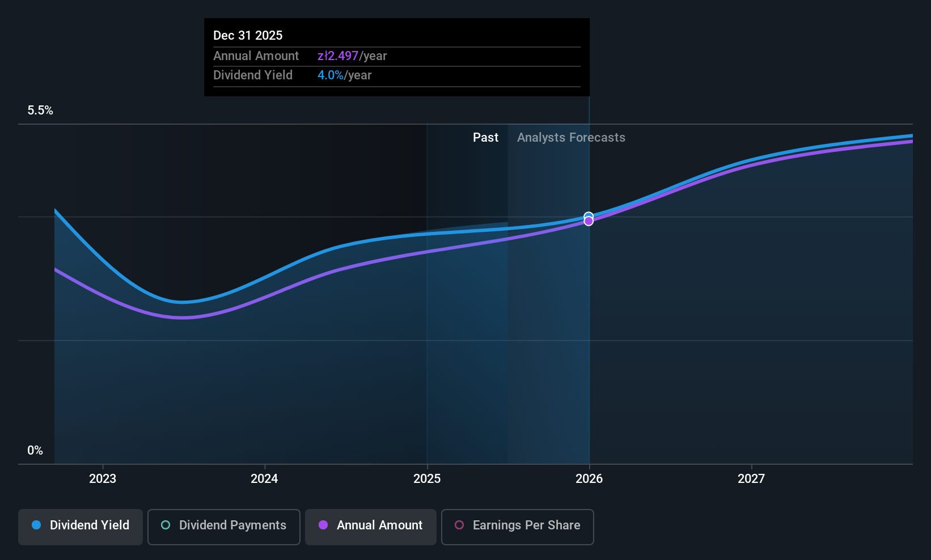Click the purple Annual Amount legend dot
The image size is (931, 560).
323,525
